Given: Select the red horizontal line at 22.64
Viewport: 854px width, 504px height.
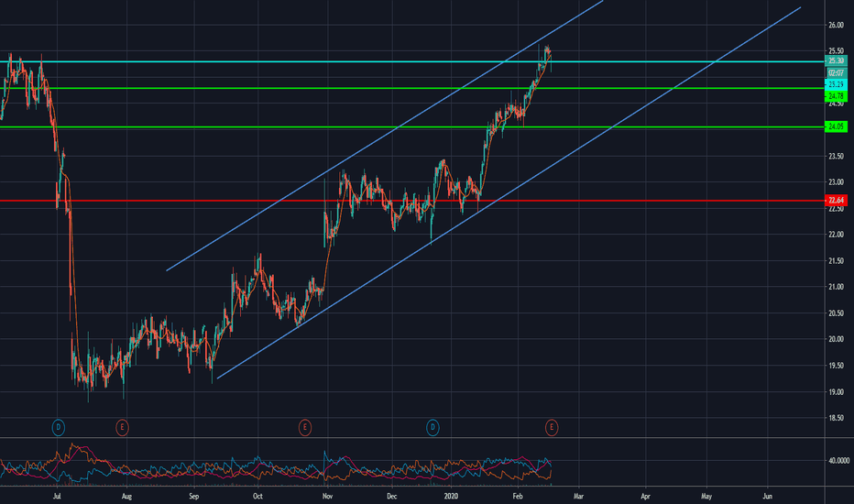Looking at the screenshot, I should (x=412, y=201).
